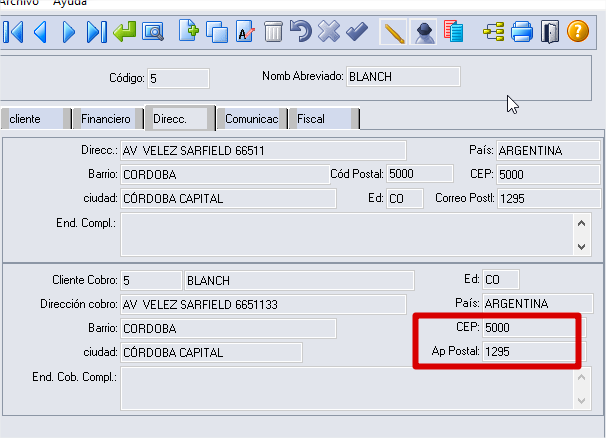Delete record trash can icon
606x438 pixels.
[x=273, y=31]
